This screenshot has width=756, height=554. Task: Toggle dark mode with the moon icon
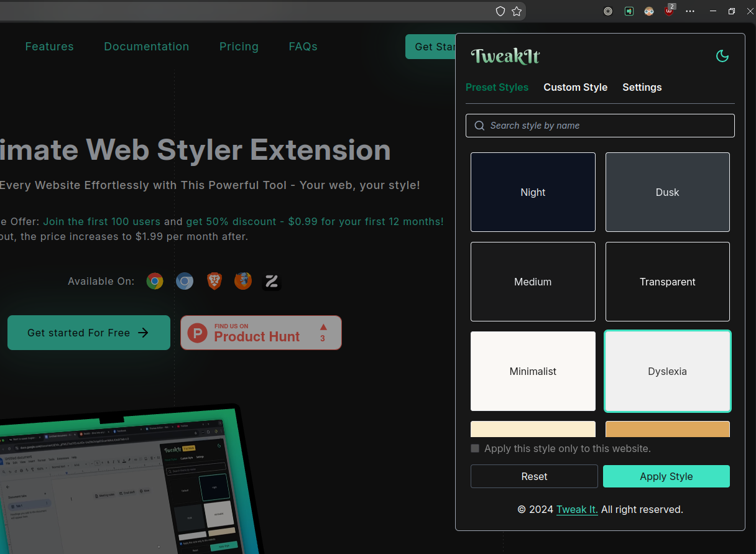[x=722, y=57]
